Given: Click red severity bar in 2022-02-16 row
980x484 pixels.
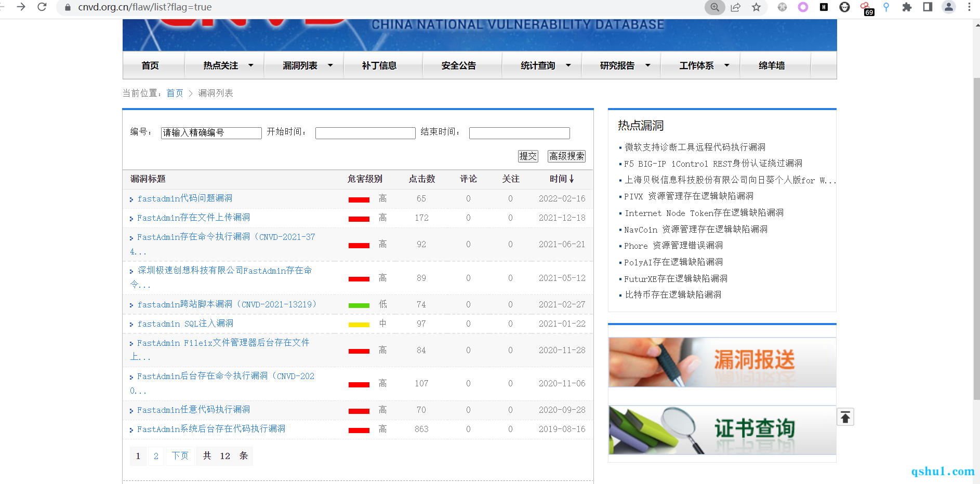Looking at the screenshot, I should [359, 199].
